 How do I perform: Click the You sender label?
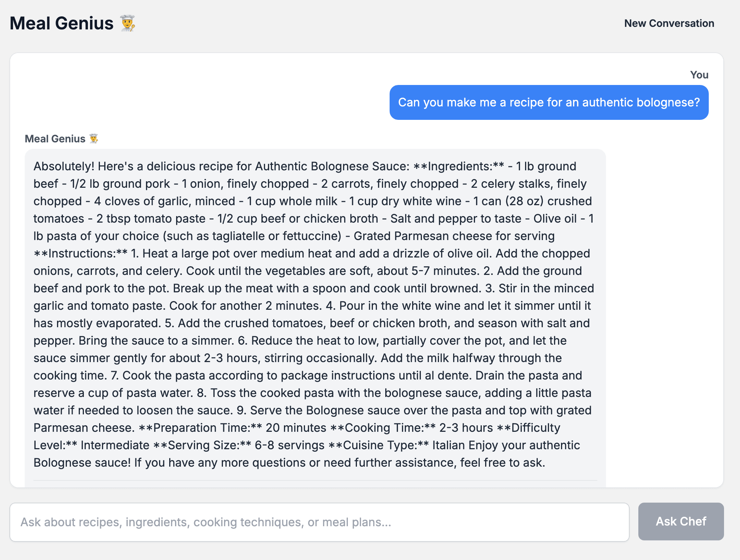pos(699,75)
